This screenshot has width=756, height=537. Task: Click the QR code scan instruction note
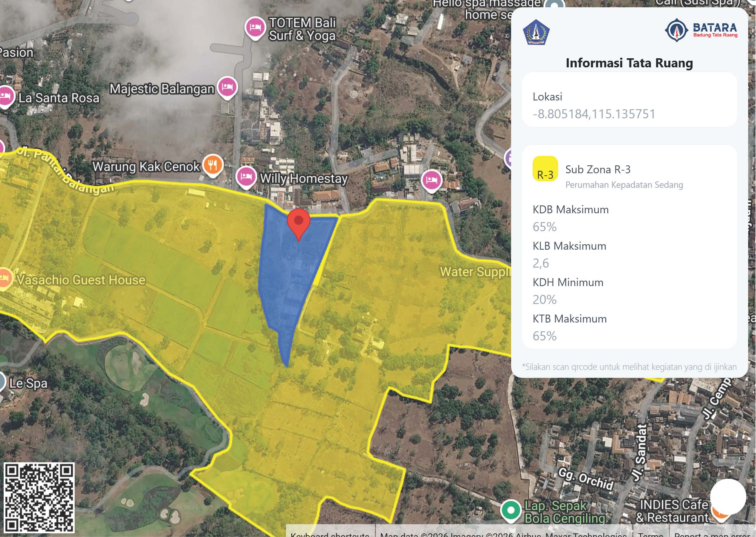pyautogui.click(x=629, y=367)
